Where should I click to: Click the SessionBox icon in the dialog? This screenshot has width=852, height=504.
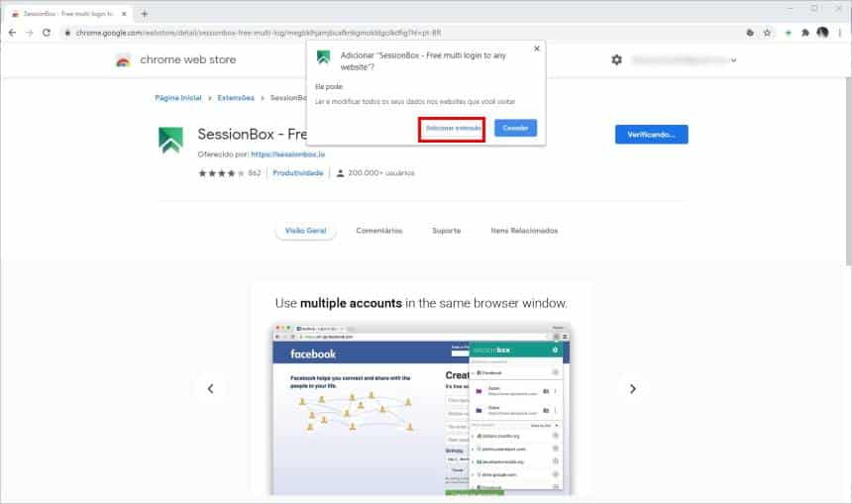324,57
